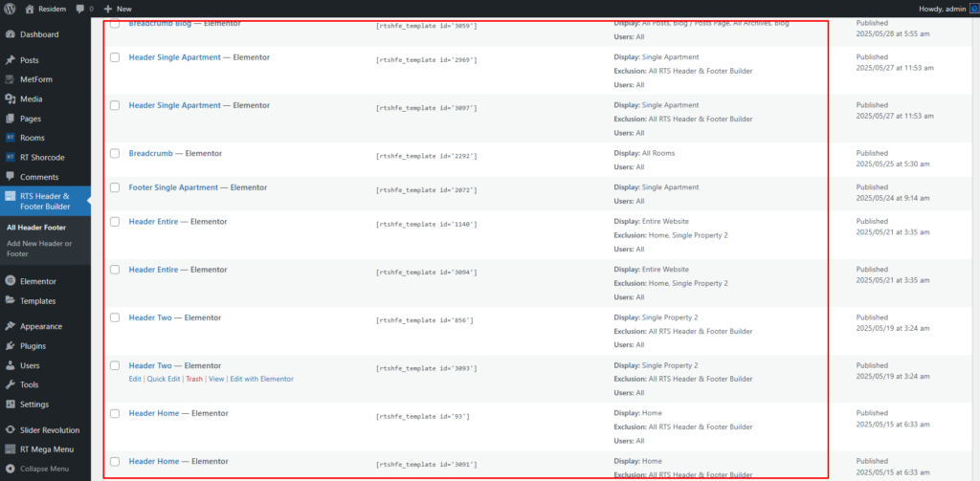Viewport: 980px width, 481px height.
Task: Select the Breadcrumb row checkbox (id 2292)
Action: tap(115, 153)
